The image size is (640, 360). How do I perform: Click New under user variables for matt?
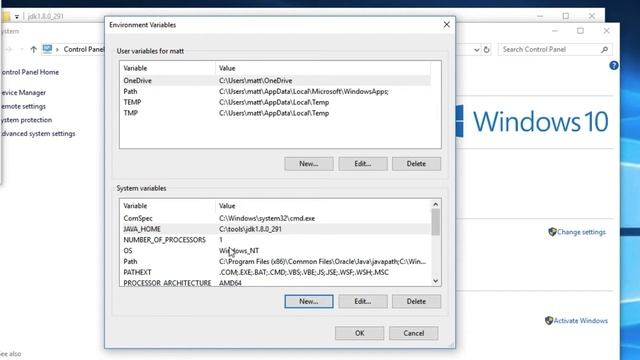309,164
